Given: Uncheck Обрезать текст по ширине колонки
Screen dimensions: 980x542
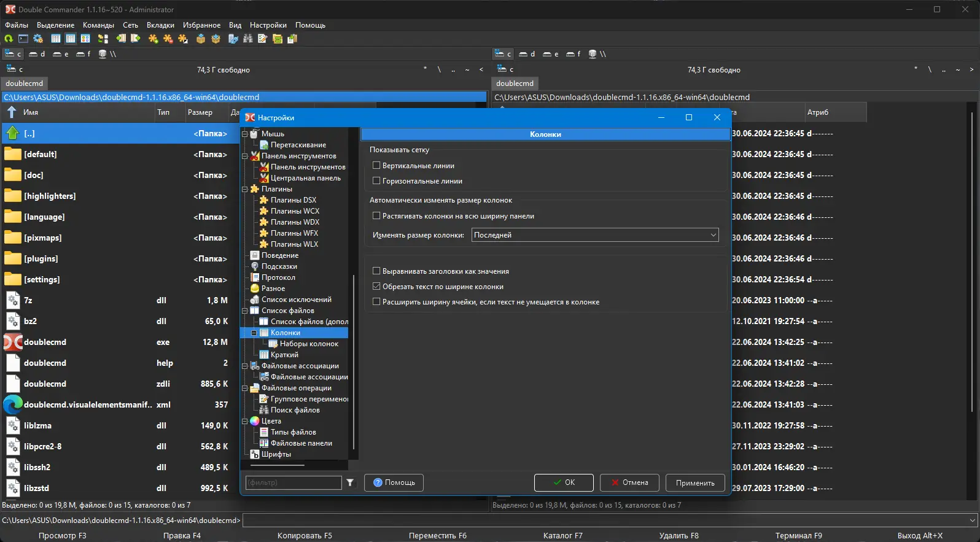Looking at the screenshot, I should coord(376,287).
